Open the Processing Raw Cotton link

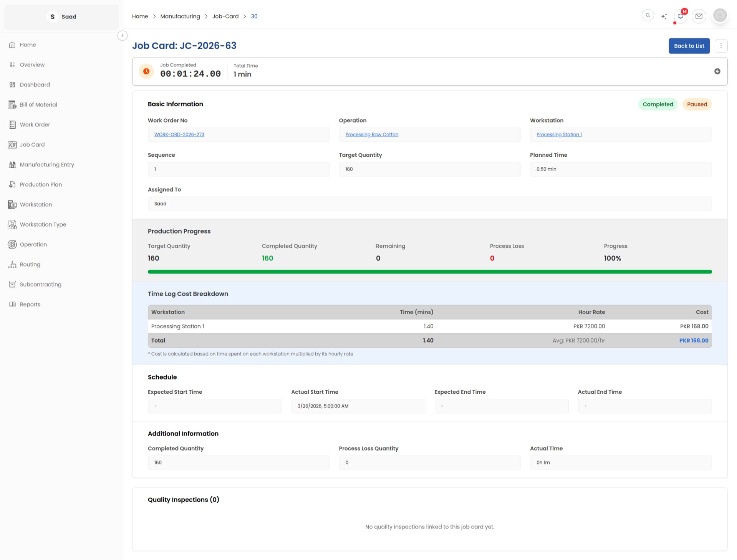371,134
